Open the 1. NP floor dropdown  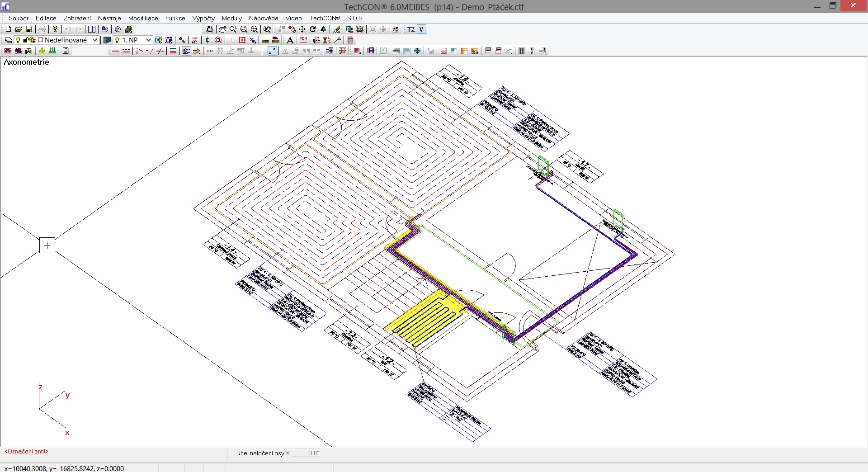coord(148,40)
